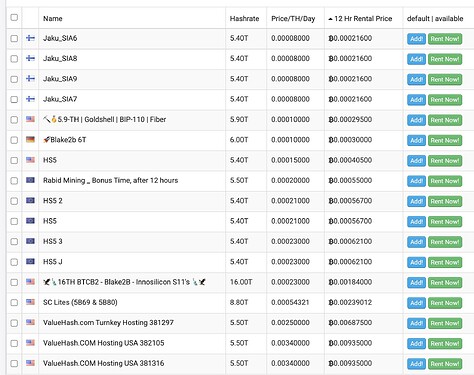Click the EU flag icon beside Rabid Mining
474x375 pixels.
pyautogui.click(x=30, y=180)
